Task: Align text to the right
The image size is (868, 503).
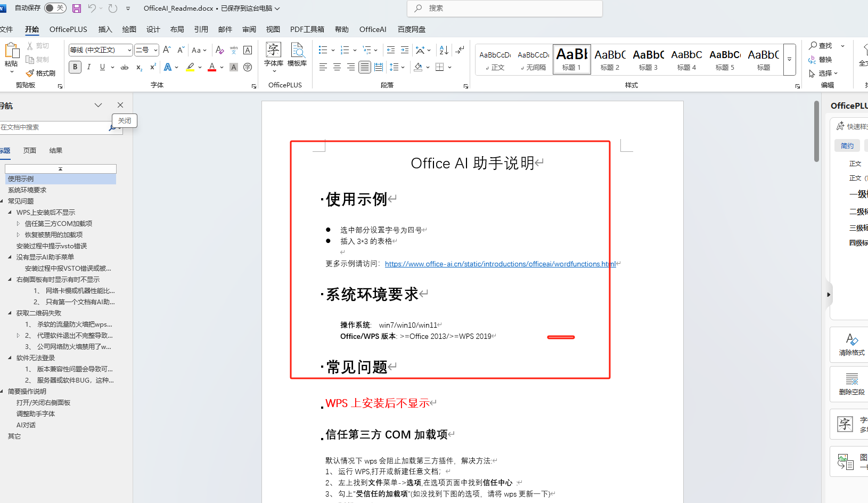Action: (351, 67)
